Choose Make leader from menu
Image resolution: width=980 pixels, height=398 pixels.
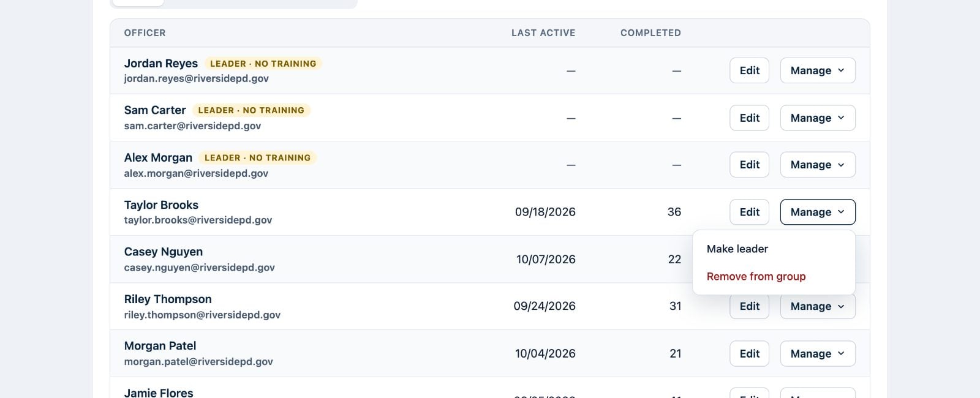point(774,249)
